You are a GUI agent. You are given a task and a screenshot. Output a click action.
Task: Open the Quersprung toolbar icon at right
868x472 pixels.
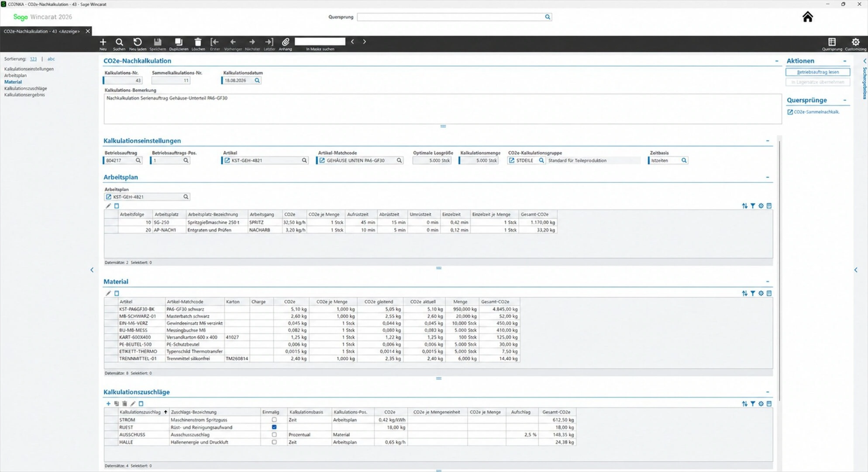(x=832, y=42)
